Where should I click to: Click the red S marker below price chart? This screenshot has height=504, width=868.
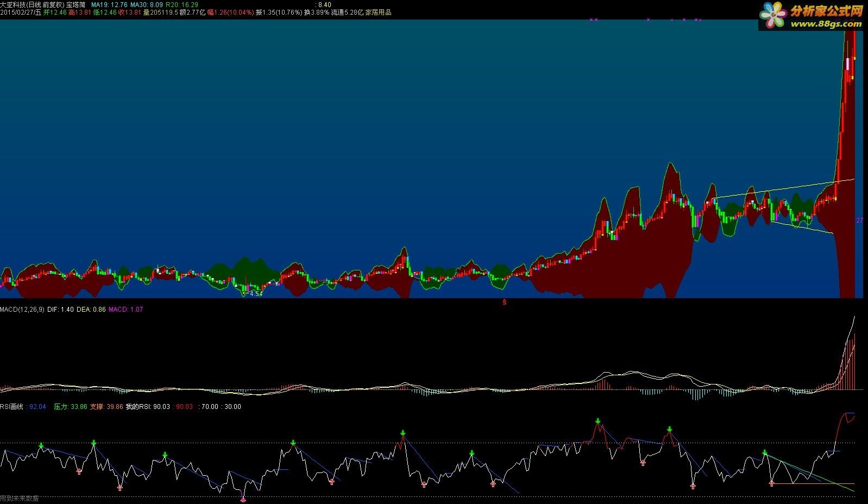[x=504, y=302]
